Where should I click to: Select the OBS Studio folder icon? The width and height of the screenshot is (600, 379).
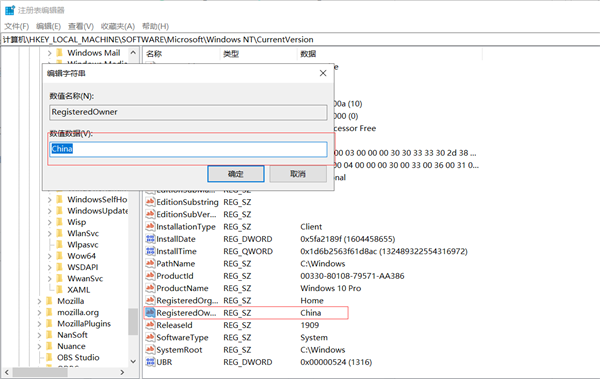click(x=49, y=357)
